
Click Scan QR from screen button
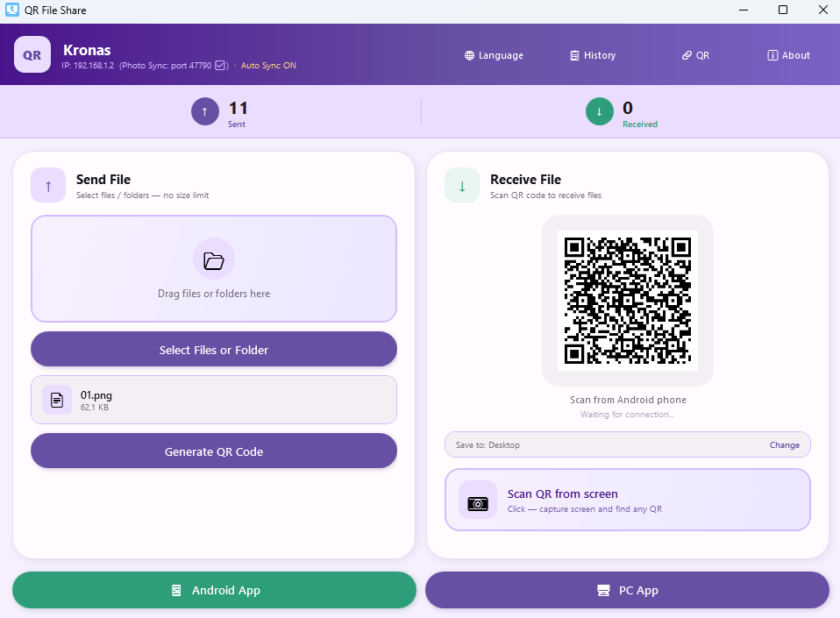[627, 500]
